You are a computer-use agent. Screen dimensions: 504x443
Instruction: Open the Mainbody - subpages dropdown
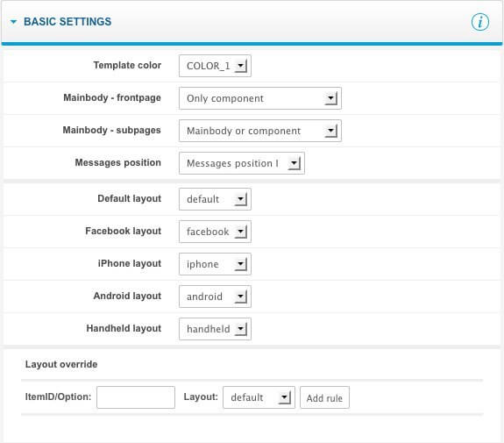pos(260,131)
